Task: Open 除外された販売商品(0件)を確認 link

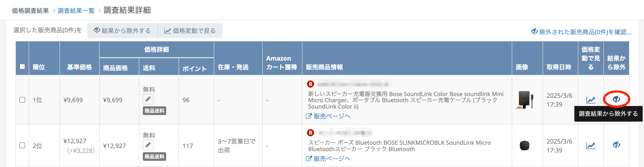Action: pos(581,32)
